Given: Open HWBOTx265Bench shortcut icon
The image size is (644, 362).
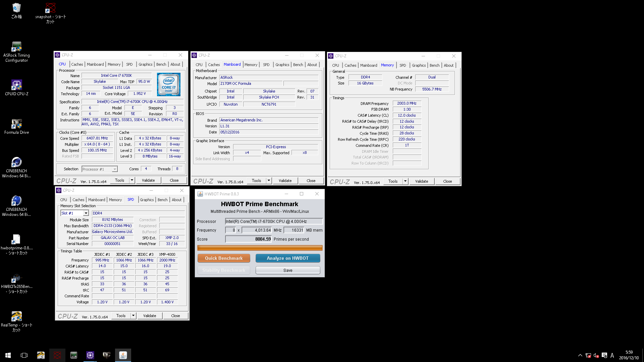Looking at the screenshot, I should pos(16,283).
